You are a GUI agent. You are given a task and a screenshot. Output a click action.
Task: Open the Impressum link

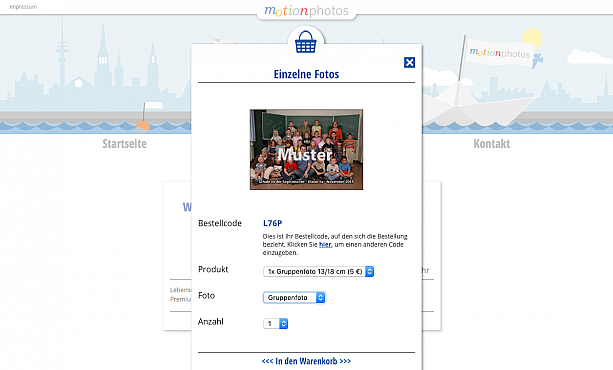click(23, 7)
